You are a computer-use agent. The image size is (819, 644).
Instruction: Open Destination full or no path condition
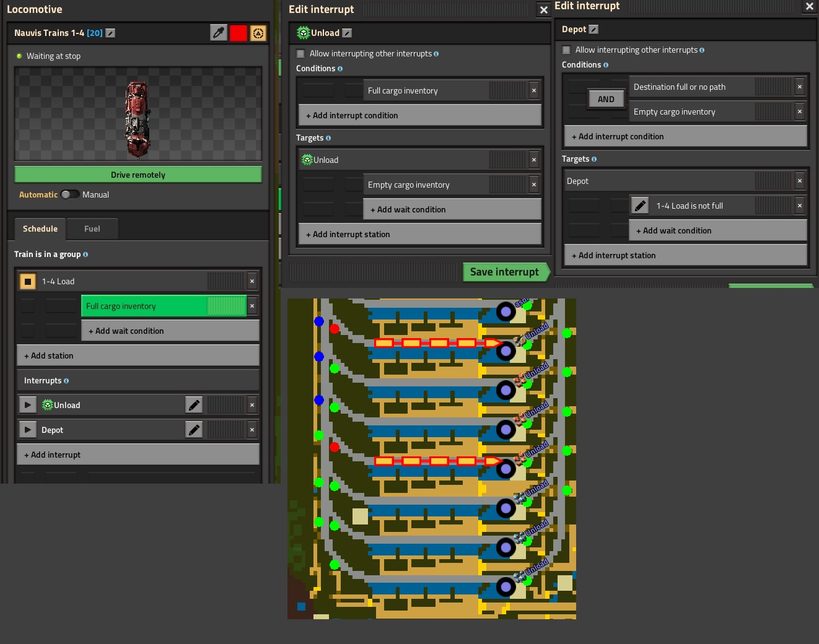711,87
